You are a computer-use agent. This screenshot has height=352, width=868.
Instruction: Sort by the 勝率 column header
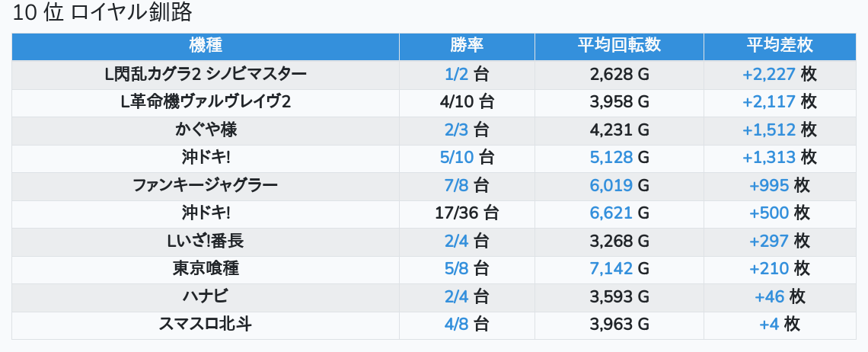467,46
